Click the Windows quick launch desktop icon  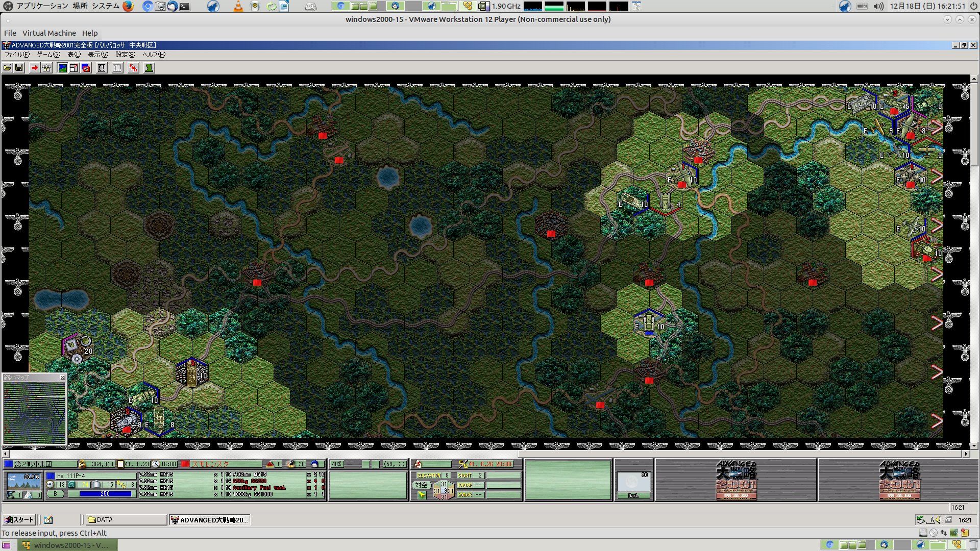[x=48, y=520]
